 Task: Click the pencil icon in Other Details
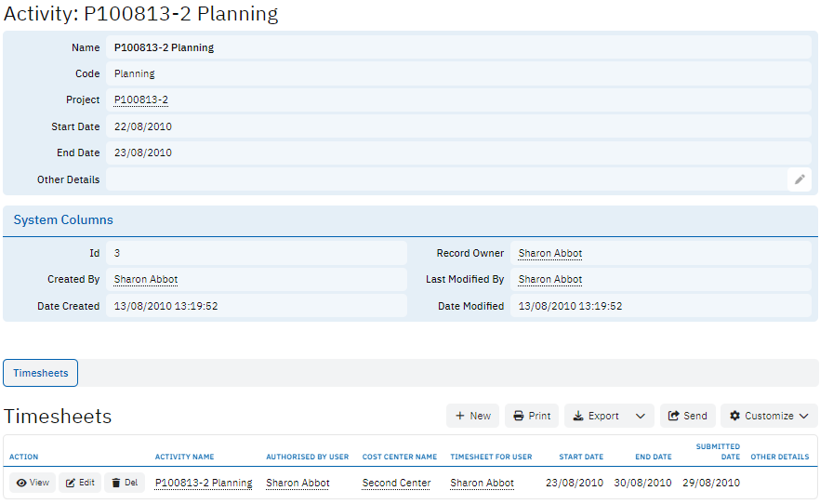(799, 179)
